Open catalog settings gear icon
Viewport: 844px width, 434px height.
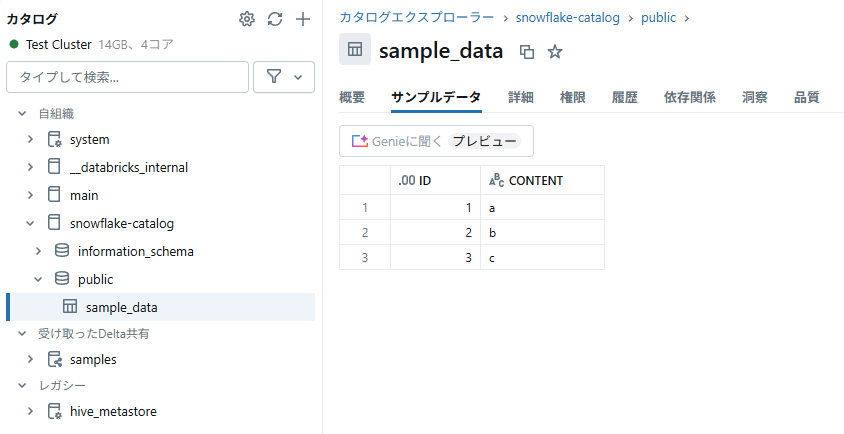[x=247, y=19]
